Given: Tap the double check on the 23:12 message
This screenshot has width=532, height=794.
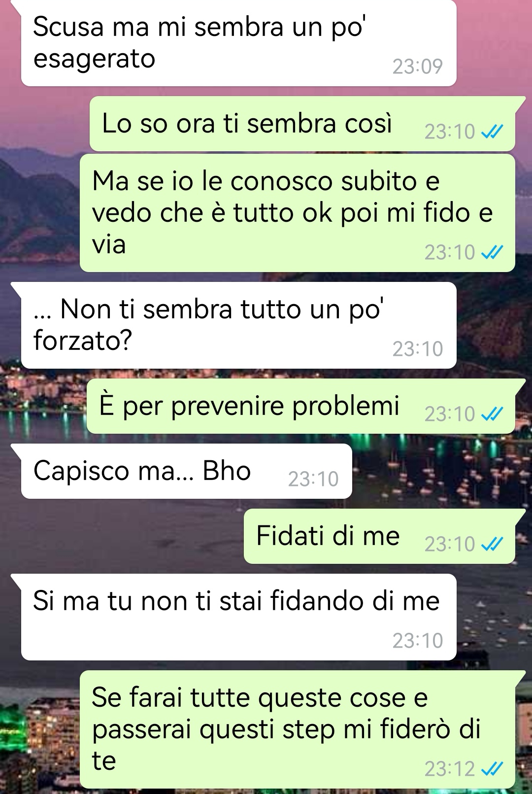Looking at the screenshot, I should click(492, 769).
